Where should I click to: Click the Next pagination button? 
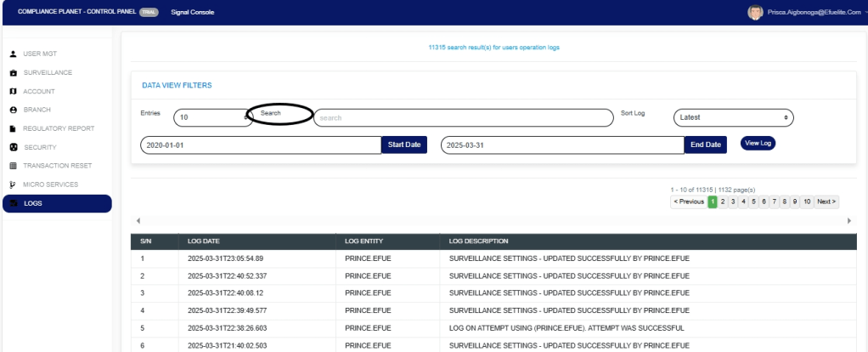click(x=826, y=202)
